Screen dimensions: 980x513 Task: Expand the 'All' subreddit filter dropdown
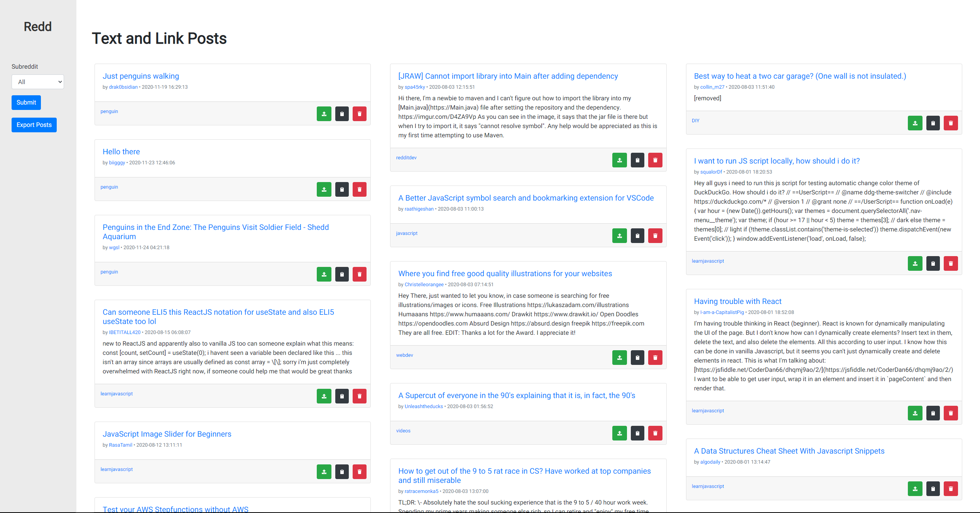coord(37,82)
